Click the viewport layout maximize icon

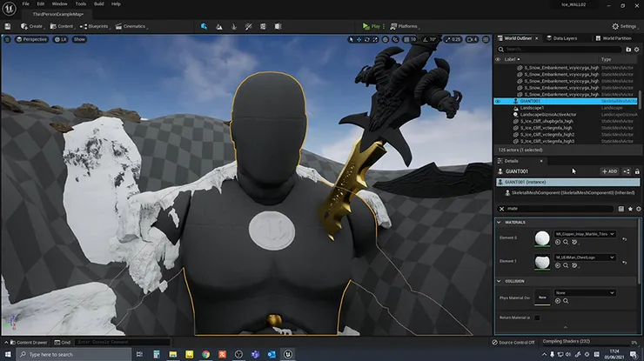tap(486, 39)
